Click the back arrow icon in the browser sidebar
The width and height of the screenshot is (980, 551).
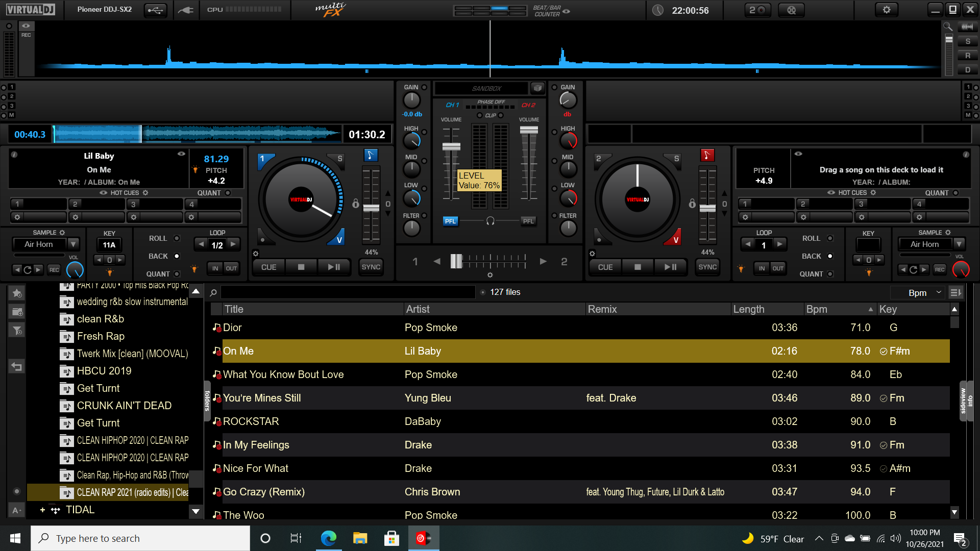[x=17, y=366]
